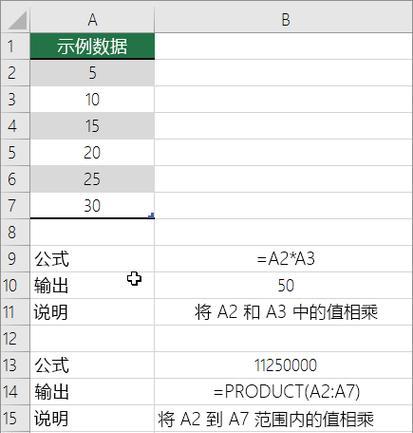This screenshot has width=413, height=433.
Task: Click the table resize handle below 30
Action: point(151,216)
